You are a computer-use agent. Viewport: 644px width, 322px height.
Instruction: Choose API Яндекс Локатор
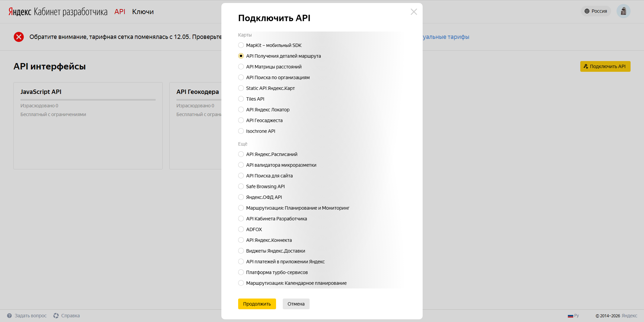(x=241, y=110)
